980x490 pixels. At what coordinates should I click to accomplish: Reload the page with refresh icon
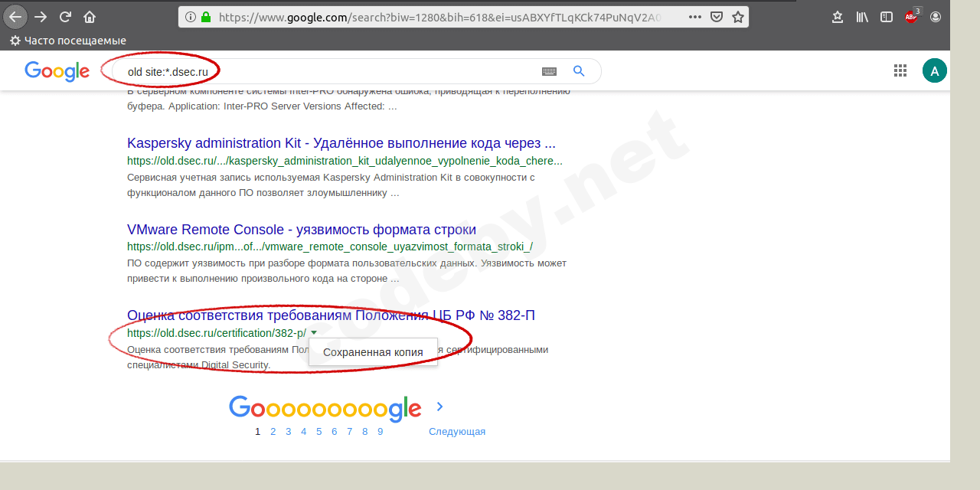65,17
